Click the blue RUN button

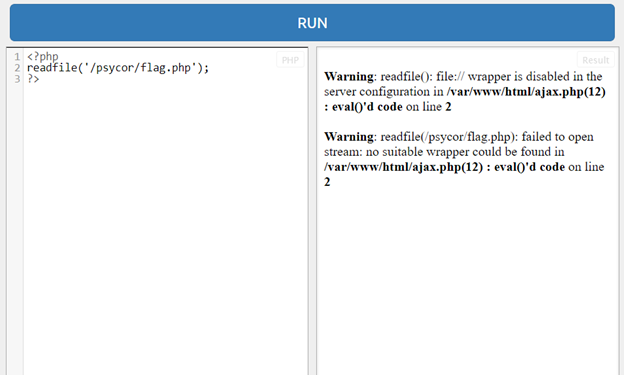(x=312, y=23)
